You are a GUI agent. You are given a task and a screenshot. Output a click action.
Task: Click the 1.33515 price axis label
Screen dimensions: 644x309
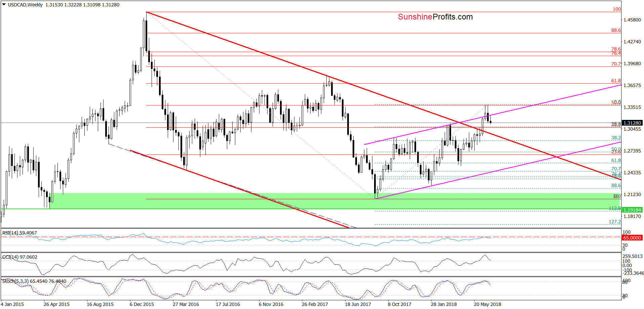click(632, 107)
